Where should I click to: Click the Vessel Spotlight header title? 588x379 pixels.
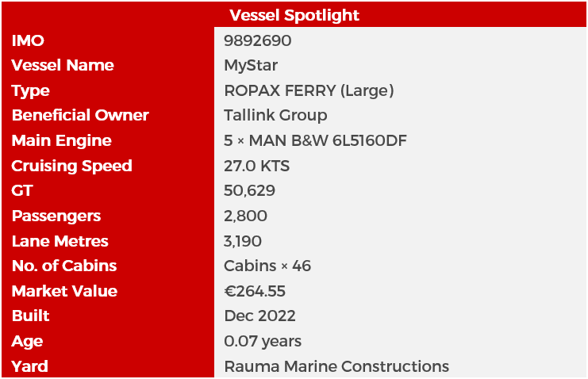[x=294, y=15]
